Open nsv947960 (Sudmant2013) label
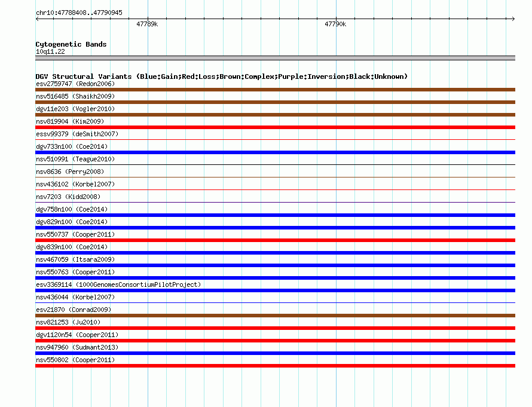This screenshot has width=532, height=407. (x=77, y=347)
